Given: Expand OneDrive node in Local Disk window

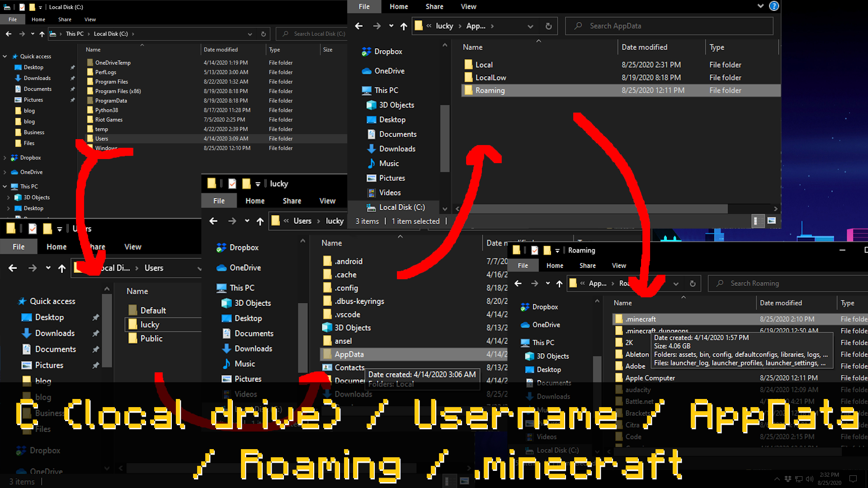Looking at the screenshot, I should point(5,172).
